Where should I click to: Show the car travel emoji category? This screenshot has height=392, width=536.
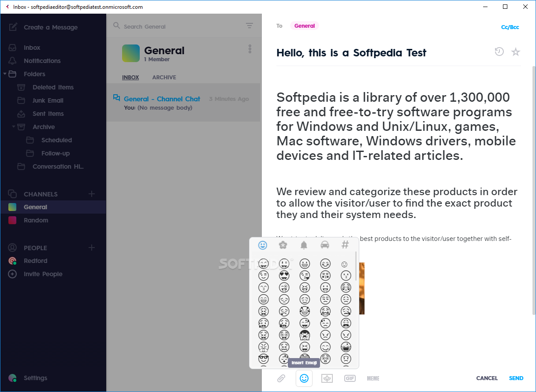click(x=324, y=245)
